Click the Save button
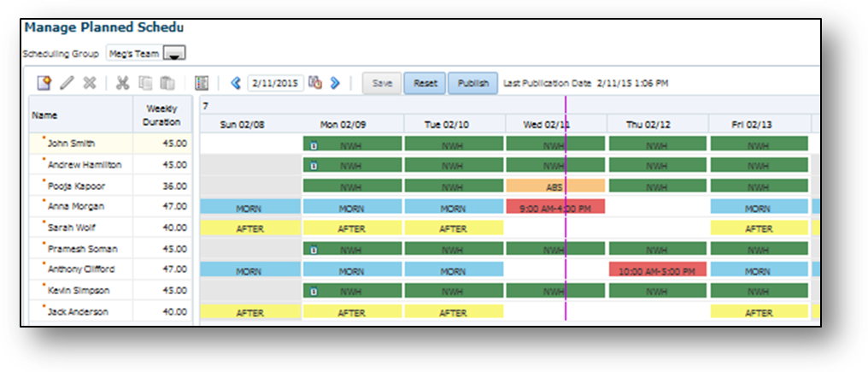Image resolution: width=868 pixels, height=372 pixels. coord(382,83)
